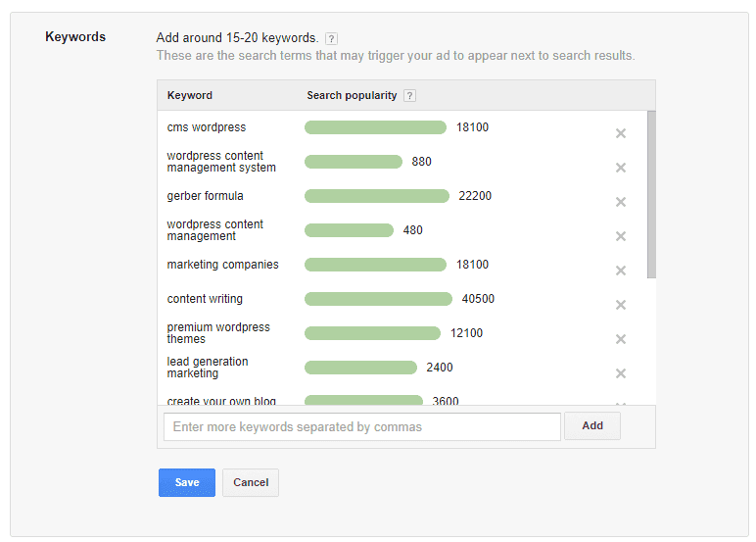This screenshot has height=542, width=756.
Task: Remove the 'gerber formula' keyword
Action: coord(621,202)
